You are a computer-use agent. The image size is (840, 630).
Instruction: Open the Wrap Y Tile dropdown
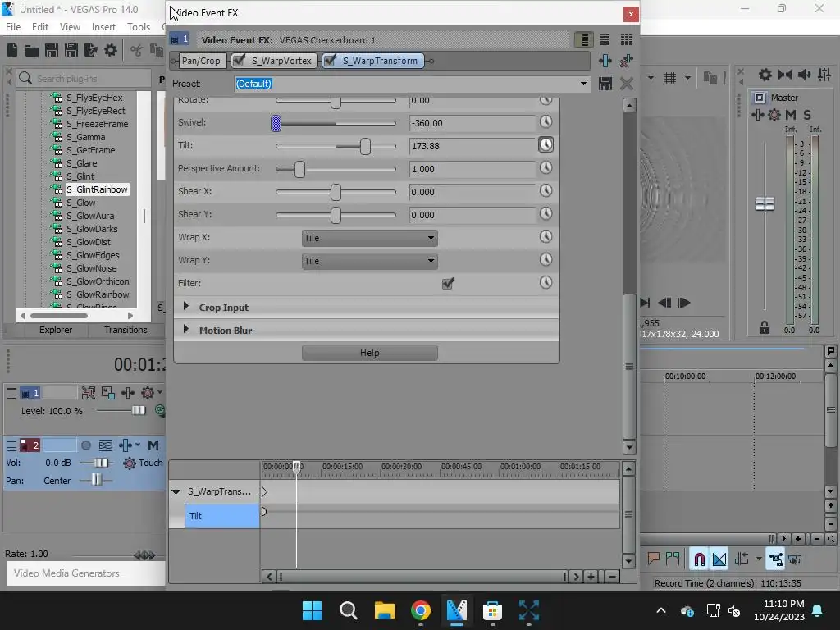[370, 261]
